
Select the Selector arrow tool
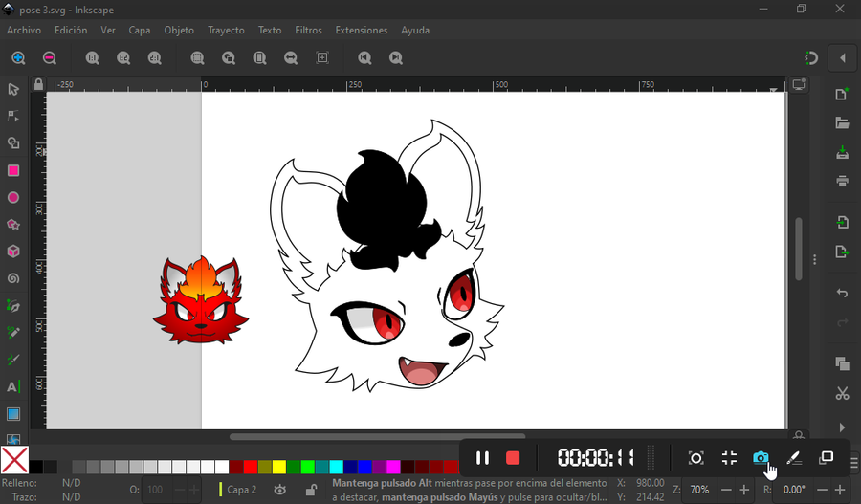13,89
